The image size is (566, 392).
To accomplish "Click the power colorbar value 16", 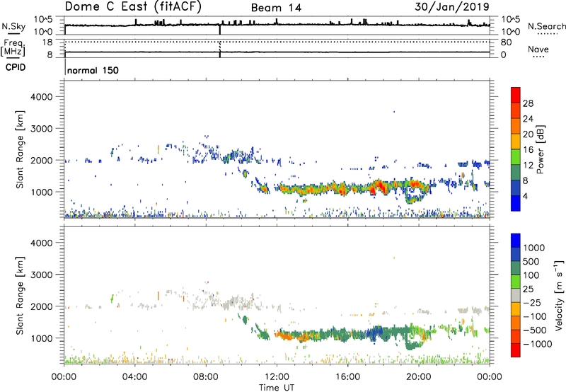I will 528,150.
